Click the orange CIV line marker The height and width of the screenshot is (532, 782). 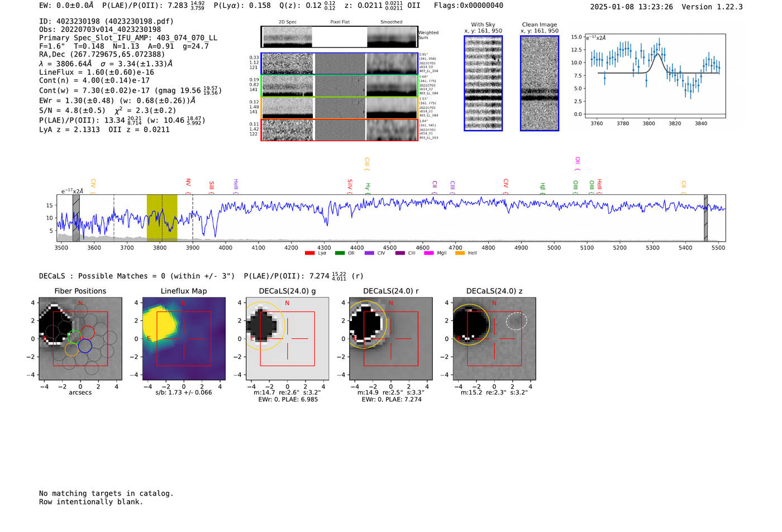(x=93, y=186)
